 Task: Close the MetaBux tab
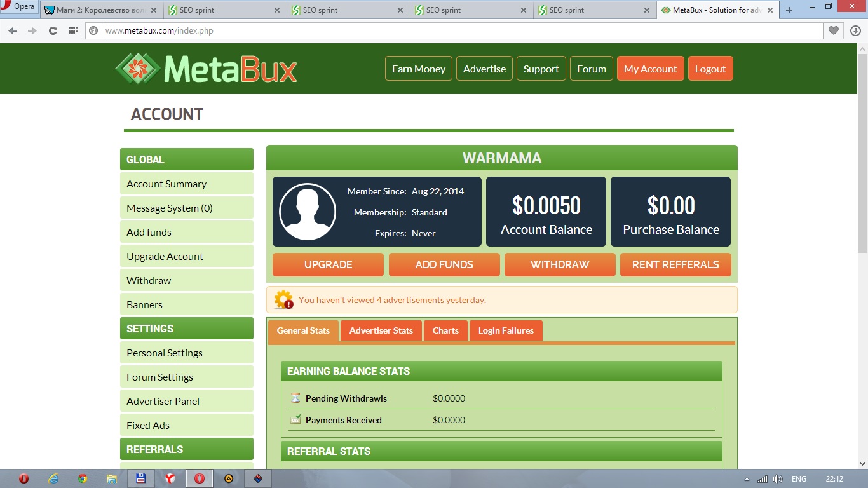coord(770,10)
